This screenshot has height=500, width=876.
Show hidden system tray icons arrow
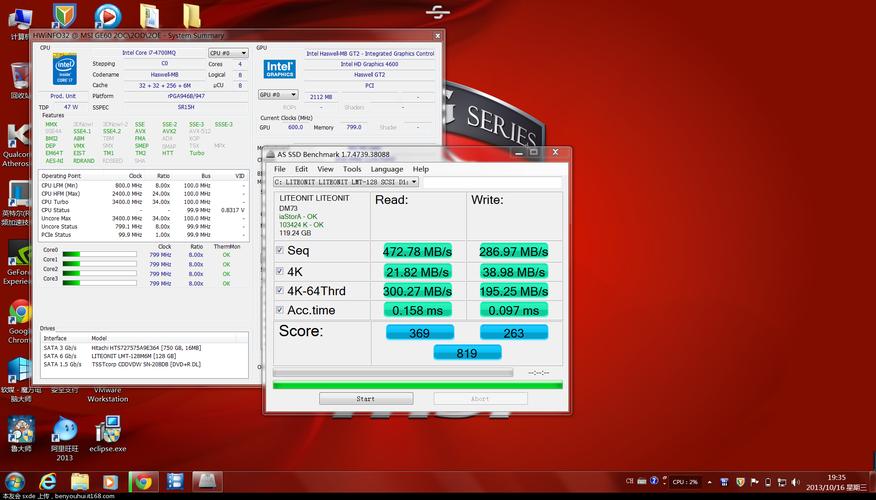(x=710, y=482)
